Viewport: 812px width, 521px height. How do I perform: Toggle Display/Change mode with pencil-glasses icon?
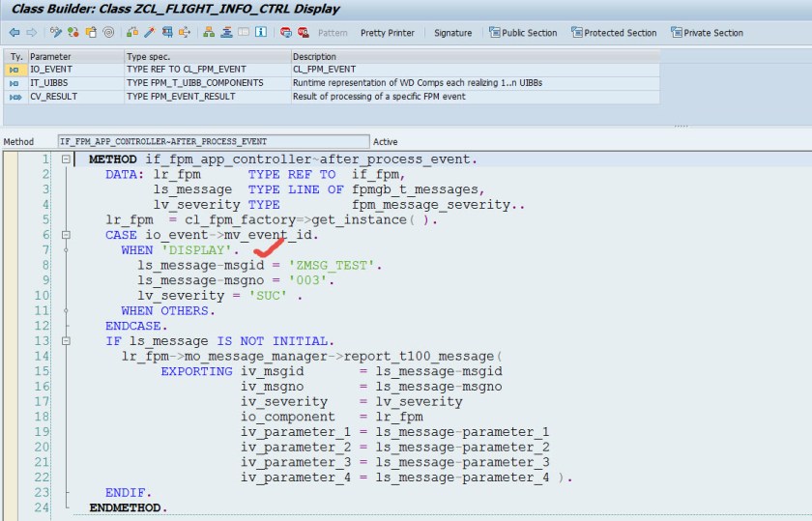56,33
